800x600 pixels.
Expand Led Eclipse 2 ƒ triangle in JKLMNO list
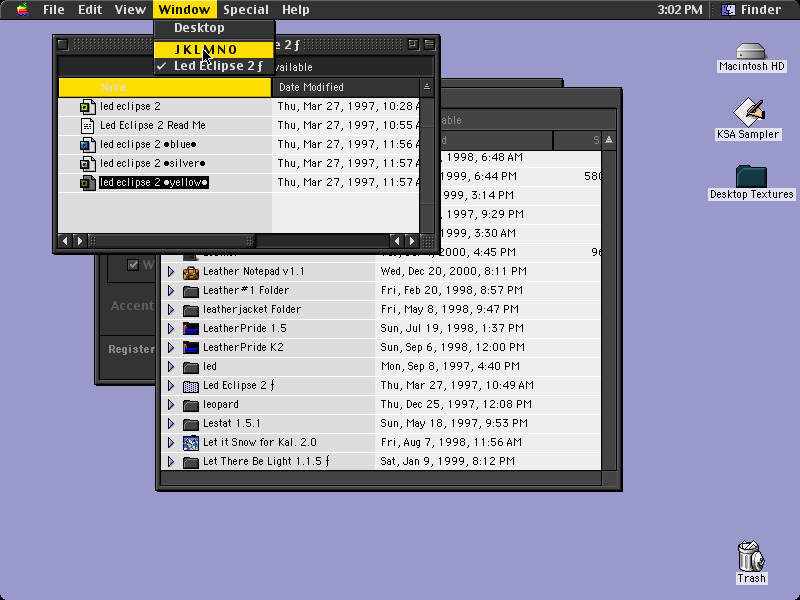[171, 385]
